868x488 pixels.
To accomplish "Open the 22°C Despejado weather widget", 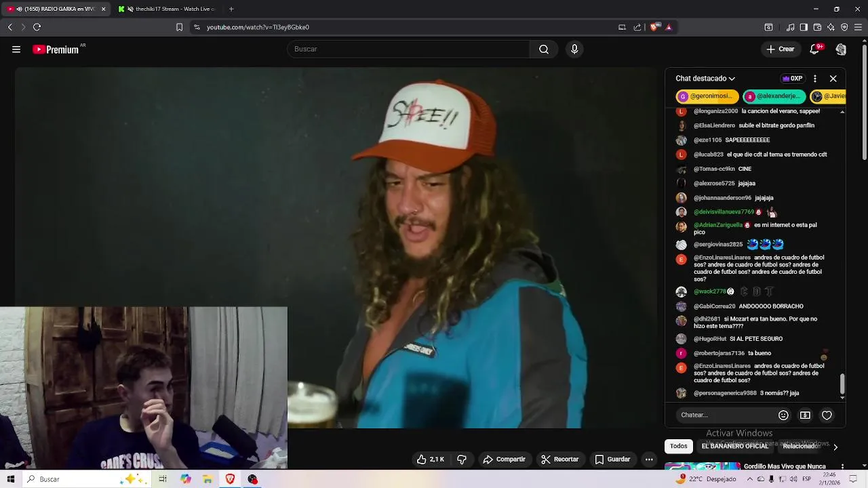I will point(705,479).
